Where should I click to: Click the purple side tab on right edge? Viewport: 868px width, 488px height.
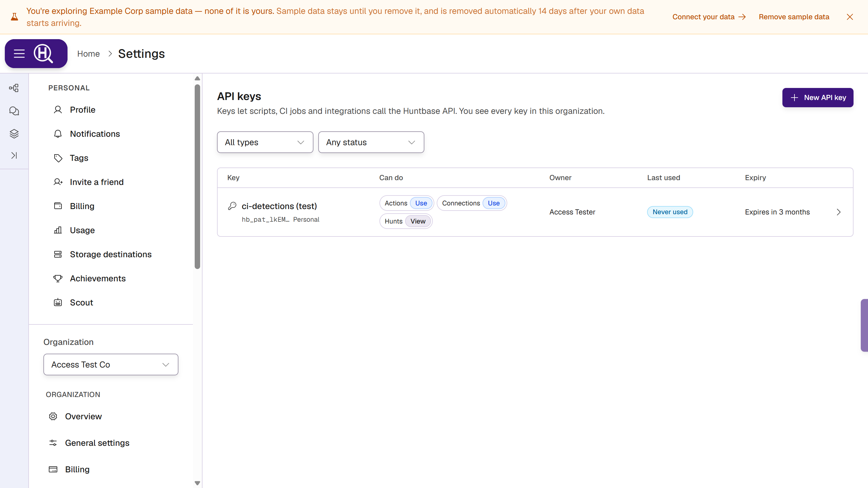tap(864, 325)
